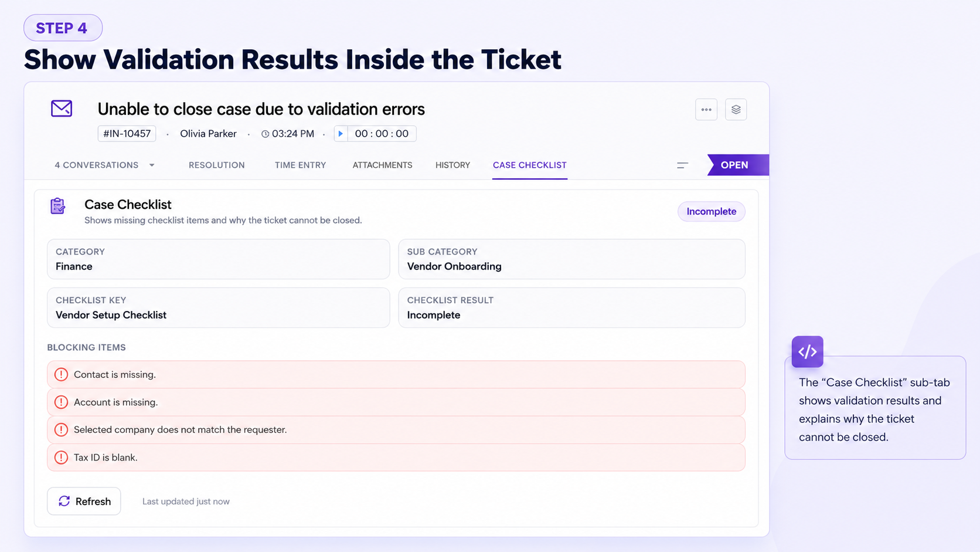This screenshot has width=980, height=552.
Task: Click alert icon beside Contact is missing
Action: coord(61,374)
